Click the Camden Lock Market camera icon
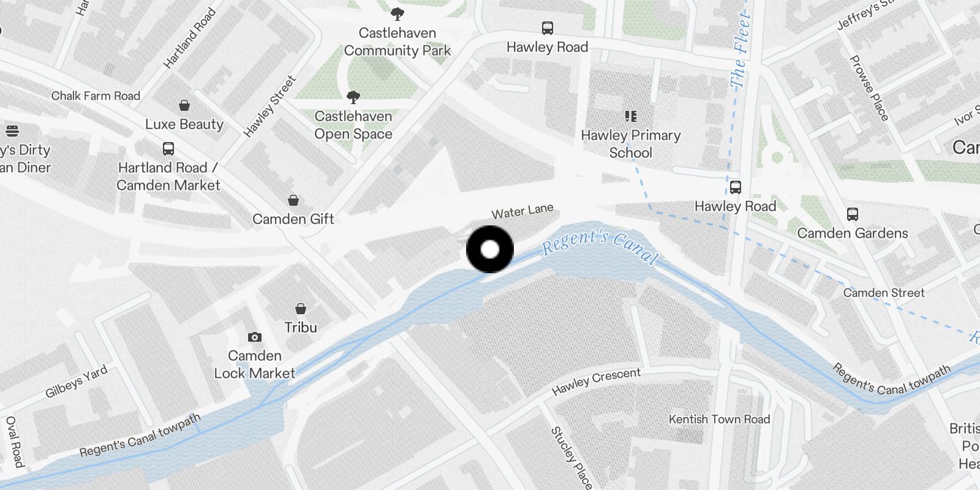Screen dimensions: 980x490 coord(255,337)
